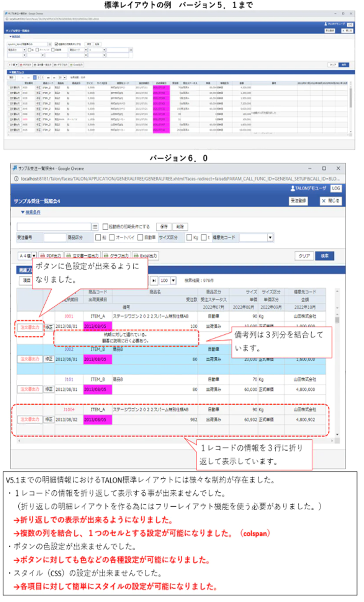Click the Excel出力 printer button
This screenshot has height=602, width=364.
coord(145,256)
